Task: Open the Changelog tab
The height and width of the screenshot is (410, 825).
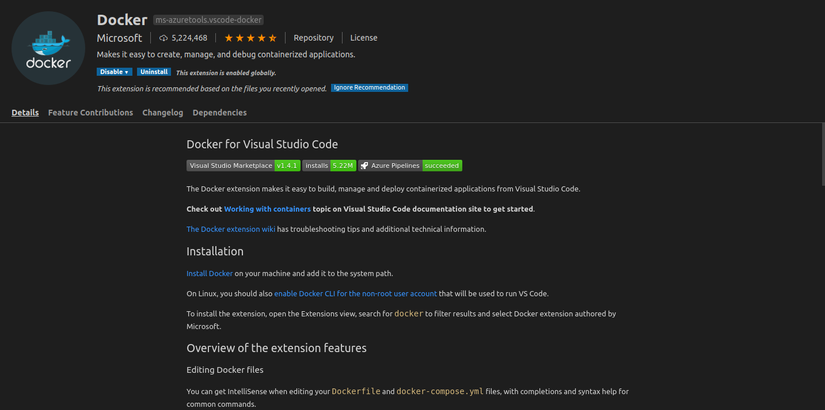Action: pos(162,113)
